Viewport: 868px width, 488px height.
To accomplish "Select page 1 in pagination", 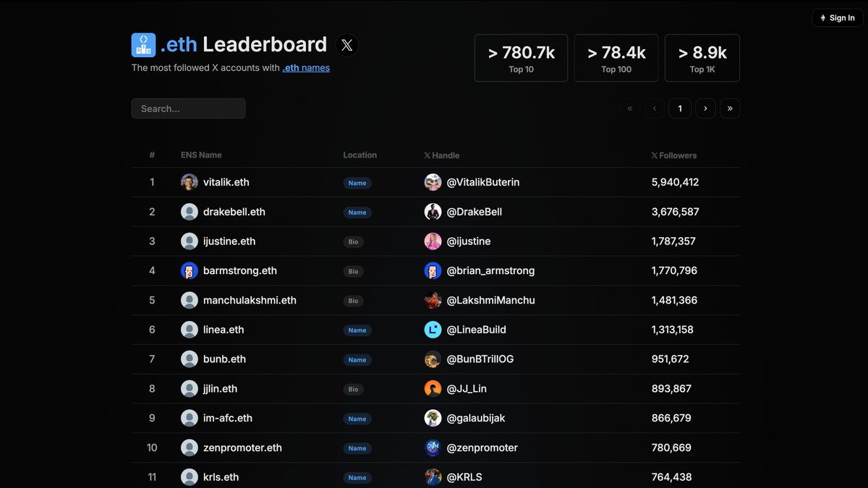I will tap(680, 108).
